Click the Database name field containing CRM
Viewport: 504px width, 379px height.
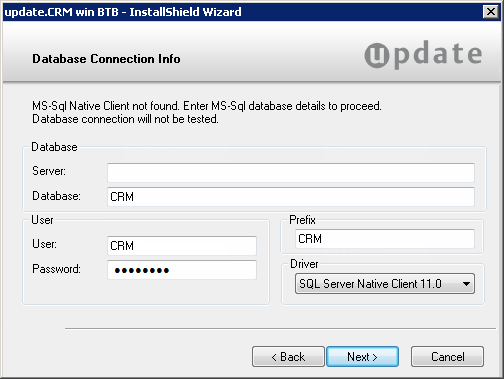291,197
